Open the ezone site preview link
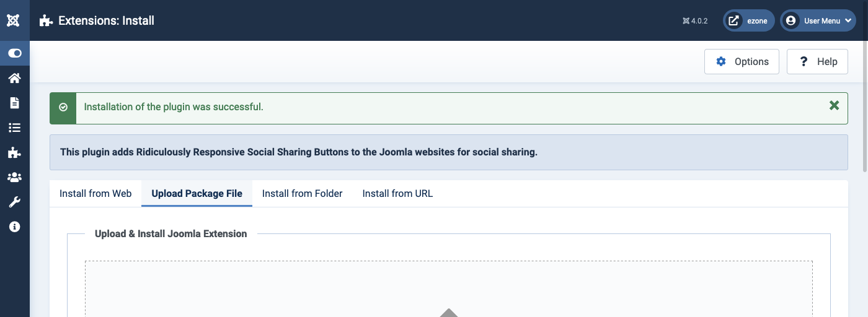Image resolution: width=868 pixels, height=317 pixels. [x=748, y=20]
